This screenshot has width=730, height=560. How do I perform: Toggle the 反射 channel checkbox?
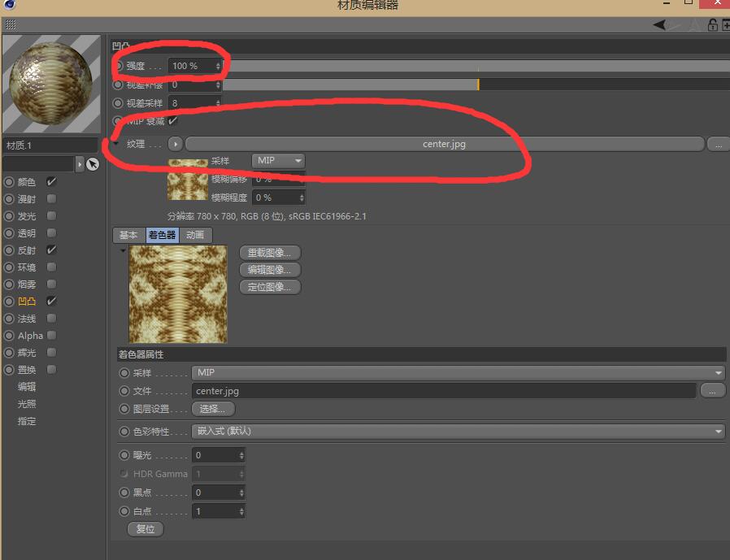[x=51, y=250]
